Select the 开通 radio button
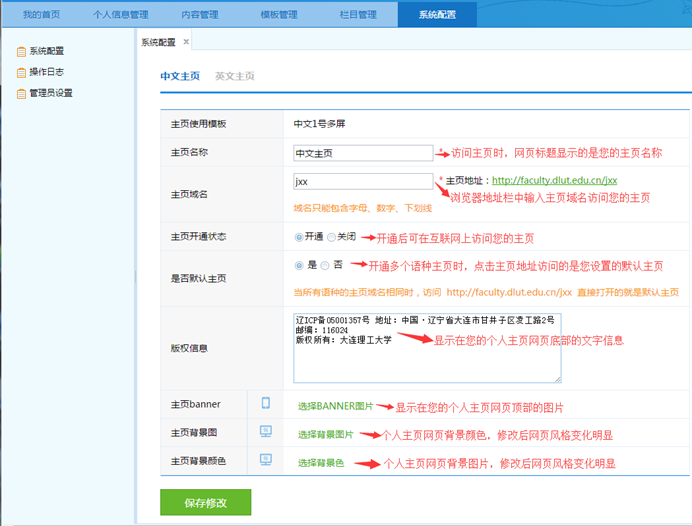 coord(299,238)
